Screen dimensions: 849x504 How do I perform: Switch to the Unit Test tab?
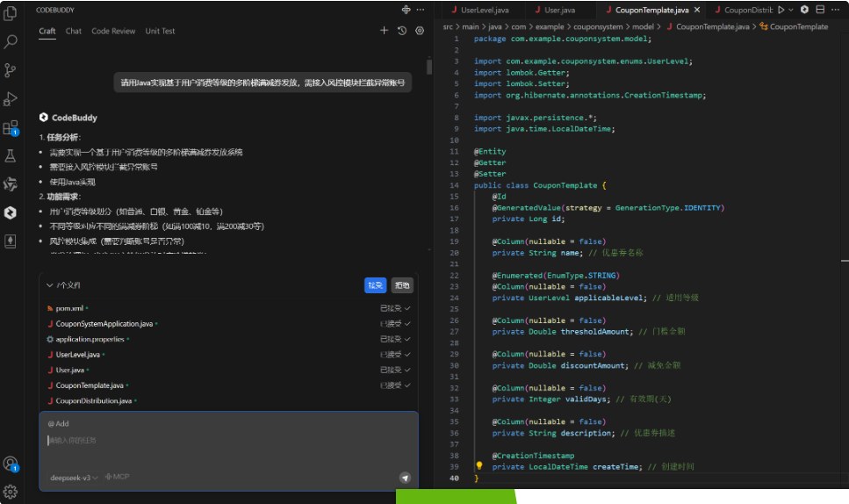pyautogui.click(x=160, y=32)
